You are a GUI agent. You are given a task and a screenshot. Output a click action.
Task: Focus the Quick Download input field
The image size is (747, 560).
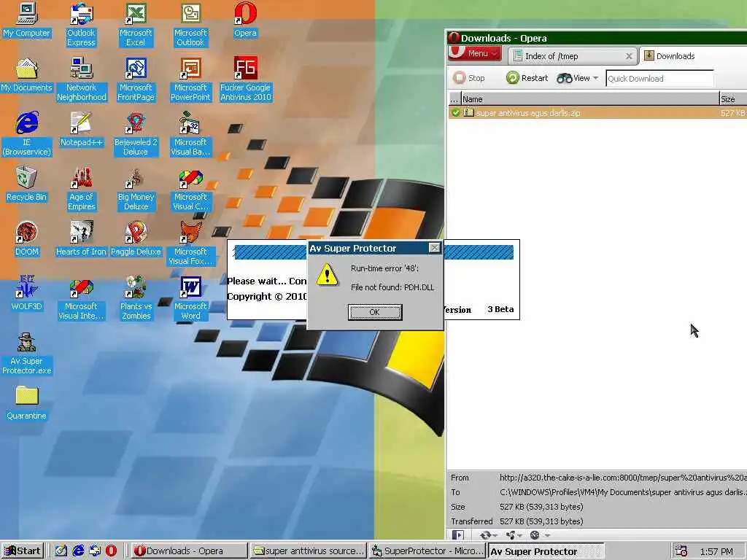pos(659,79)
